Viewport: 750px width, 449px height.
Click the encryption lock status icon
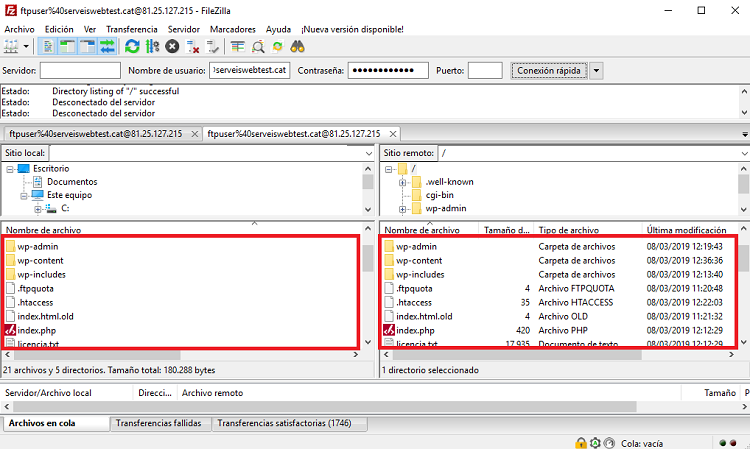[580, 443]
